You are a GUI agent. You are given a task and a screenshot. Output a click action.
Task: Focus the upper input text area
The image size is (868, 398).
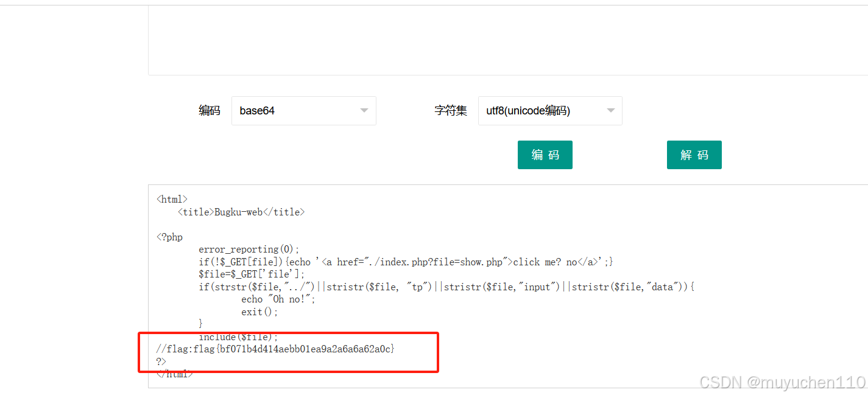click(x=506, y=40)
